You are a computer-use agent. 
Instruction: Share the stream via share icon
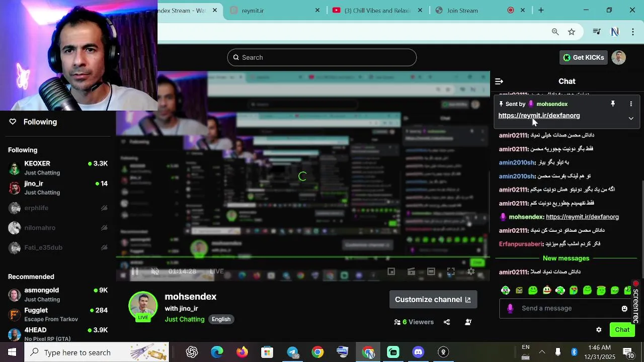(x=447, y=322)
